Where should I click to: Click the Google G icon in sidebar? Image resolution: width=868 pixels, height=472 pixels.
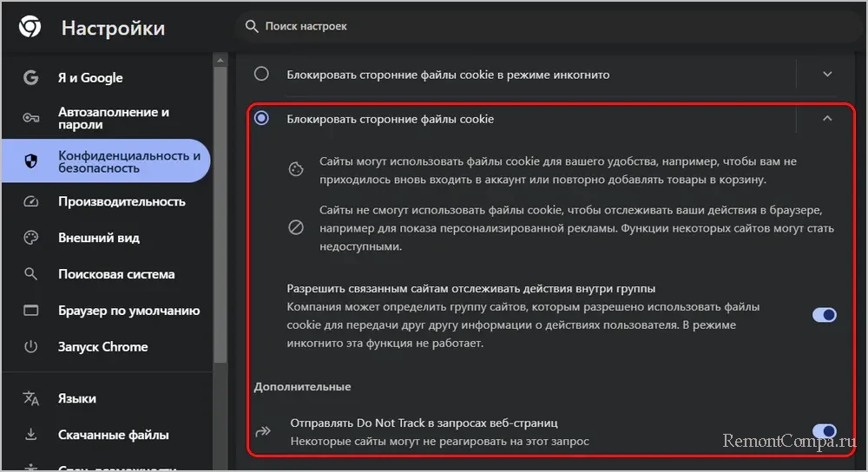31,78
